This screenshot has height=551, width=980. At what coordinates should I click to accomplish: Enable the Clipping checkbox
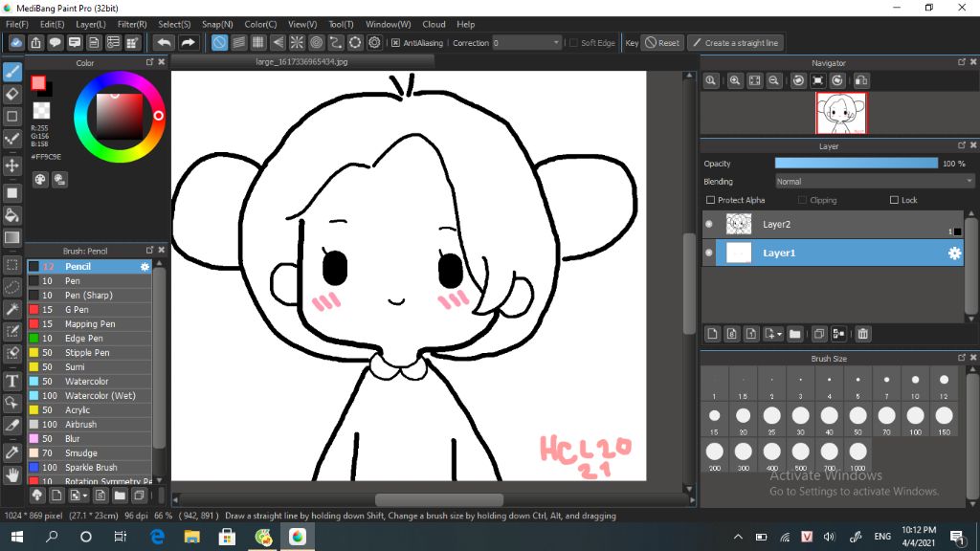[803, 200]
